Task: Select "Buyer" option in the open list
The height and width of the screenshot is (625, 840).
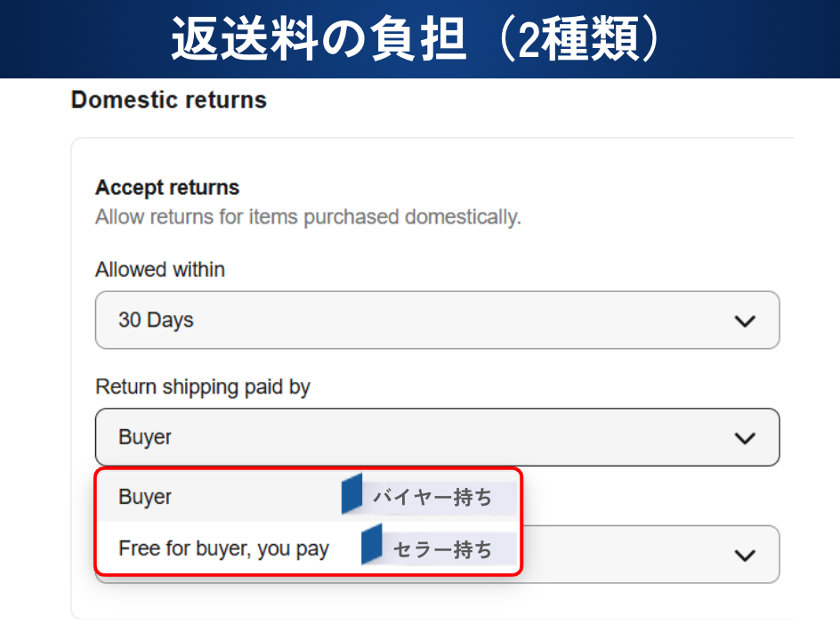Action: pyautogui.click(x=145, y=497)
